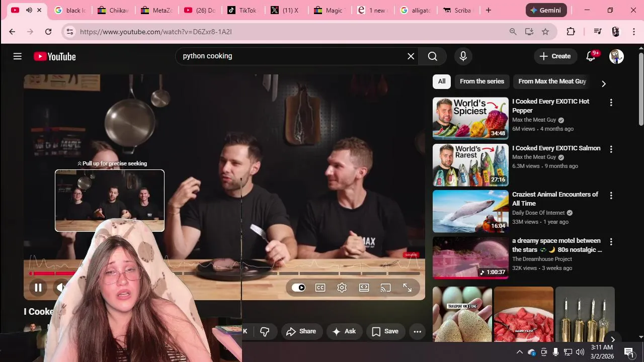Open taskbar volume control

click(x=580, y=352)
